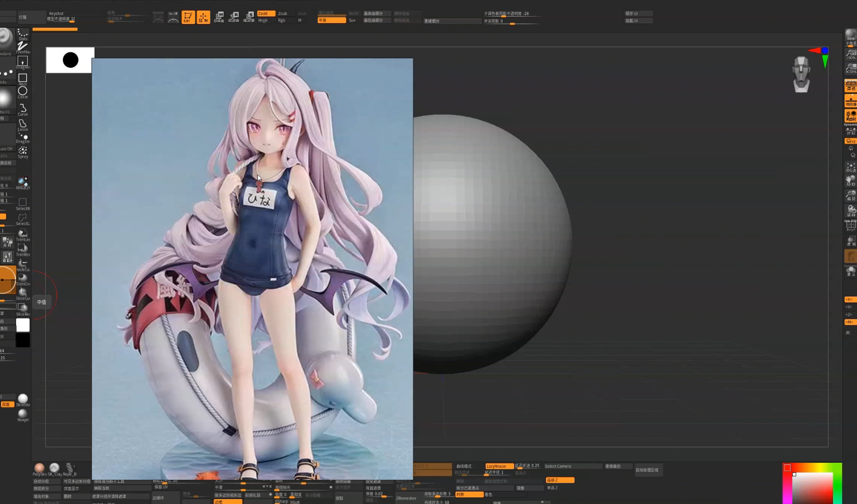Select the FreeHand stroke type
Screen dimensions: 857x504
pos(23,48)
